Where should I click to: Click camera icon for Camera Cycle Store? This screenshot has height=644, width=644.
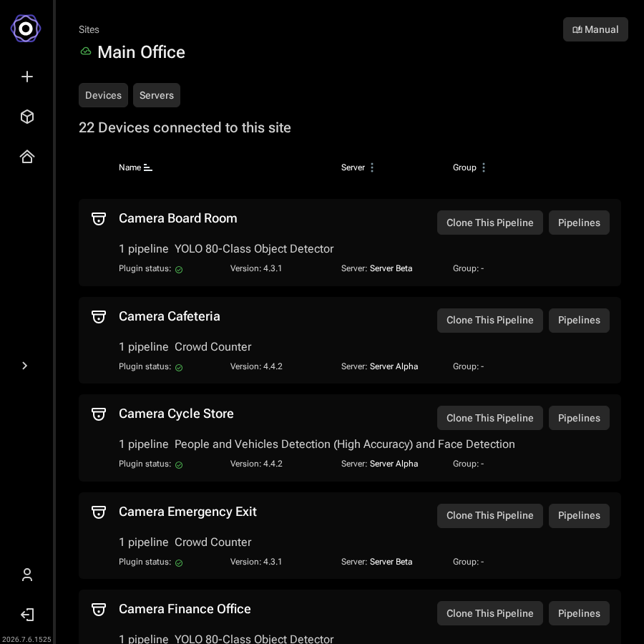99,414
